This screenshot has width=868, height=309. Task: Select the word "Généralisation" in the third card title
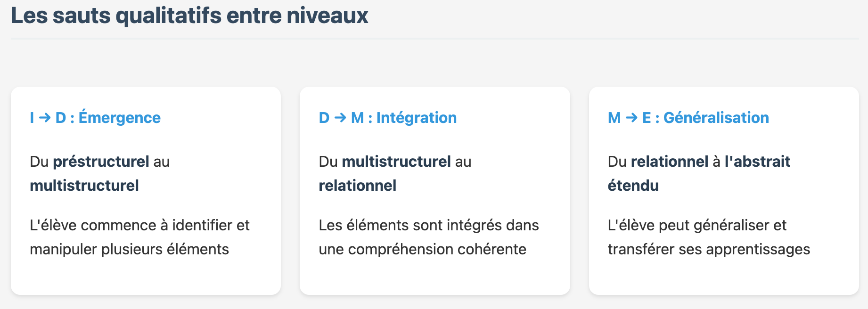[x=716, y=118]
